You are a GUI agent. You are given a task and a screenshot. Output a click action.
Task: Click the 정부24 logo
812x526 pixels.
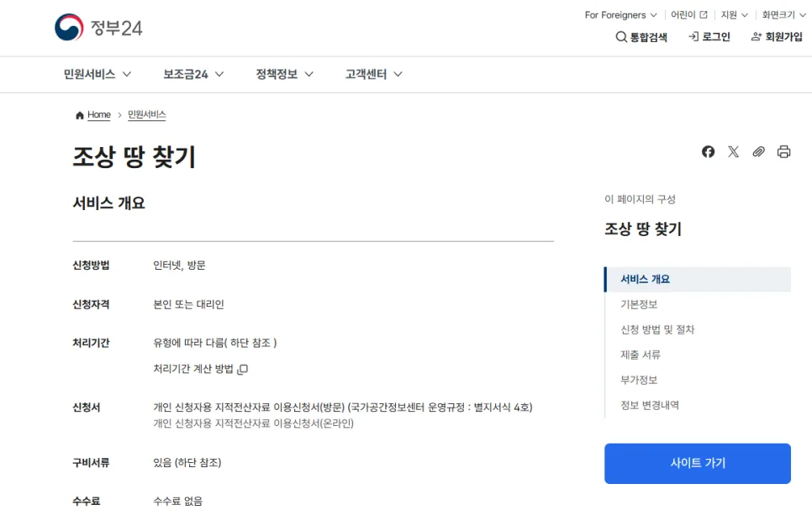pos(98,28)
